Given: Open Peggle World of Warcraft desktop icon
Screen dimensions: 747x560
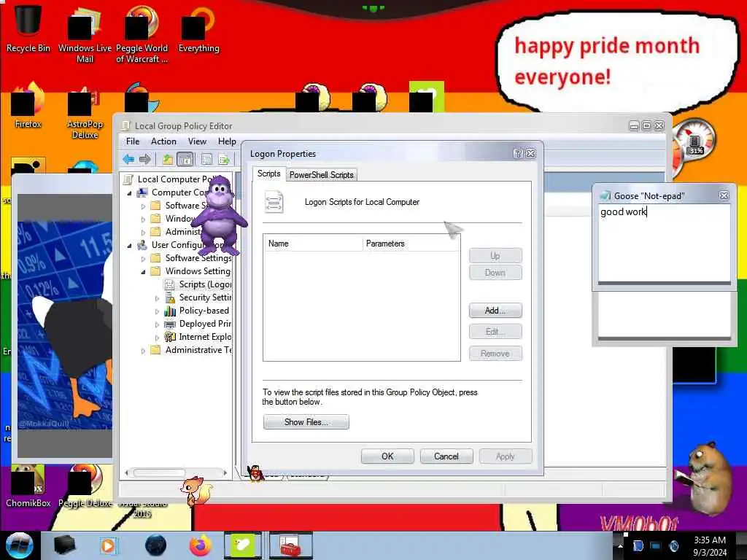Looking at the screenshot, I should 142,34.
